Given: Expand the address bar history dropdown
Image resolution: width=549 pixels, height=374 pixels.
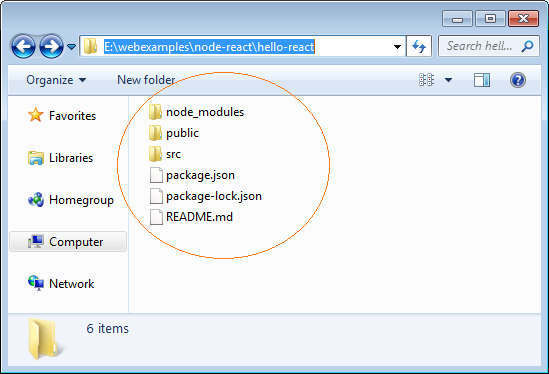Looking at the screenshot, I should pyautogui.click(x=397, y=47).
